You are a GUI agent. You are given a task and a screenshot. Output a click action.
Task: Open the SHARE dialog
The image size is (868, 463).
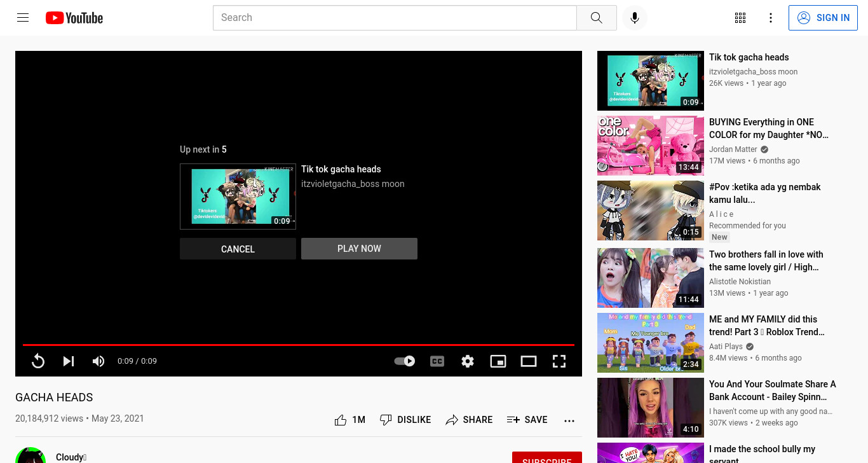[469, 420]
